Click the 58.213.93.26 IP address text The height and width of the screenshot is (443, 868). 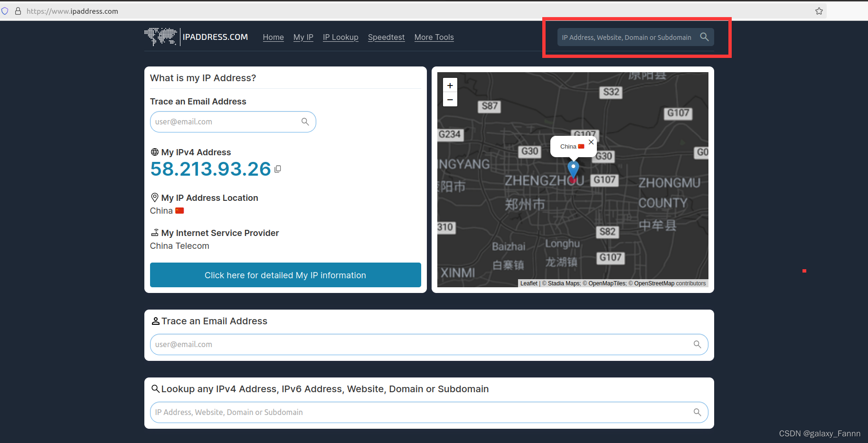click(210, 169)
